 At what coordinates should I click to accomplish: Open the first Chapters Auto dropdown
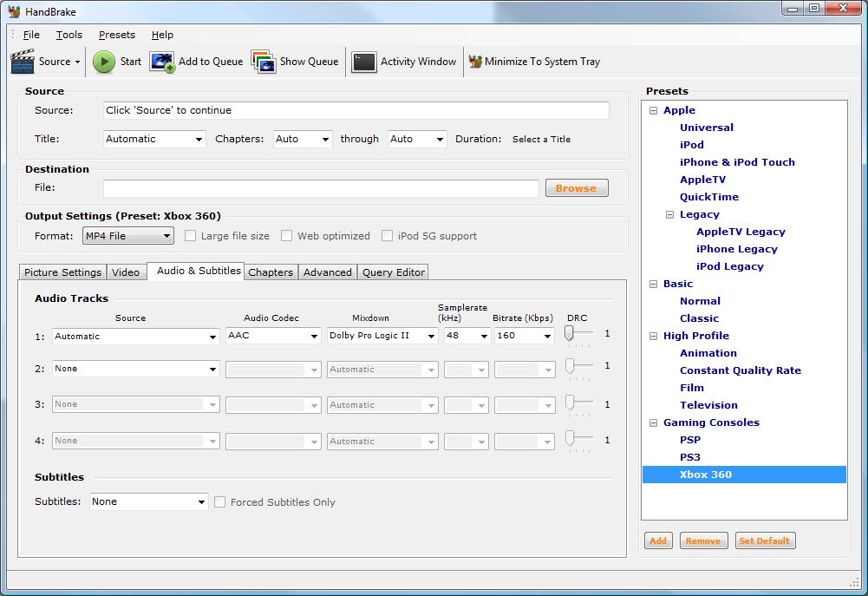tap(303, 139)
